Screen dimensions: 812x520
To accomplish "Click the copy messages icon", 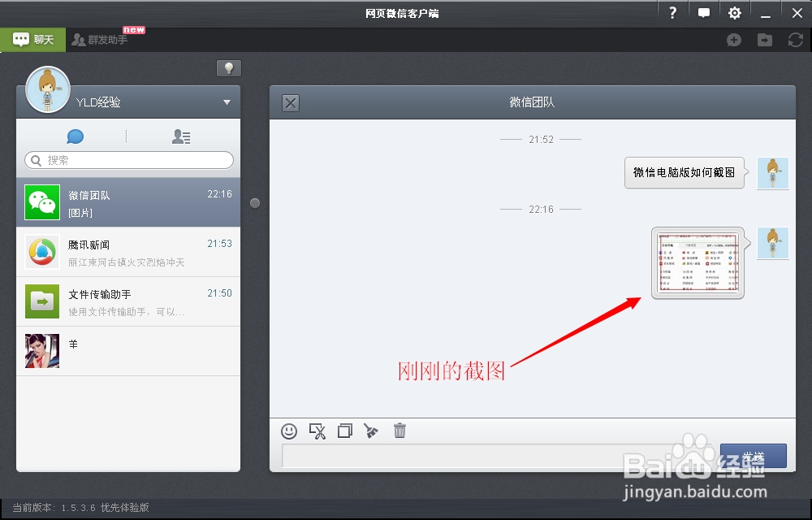I will pyautogui.click(x=344, y=431).
